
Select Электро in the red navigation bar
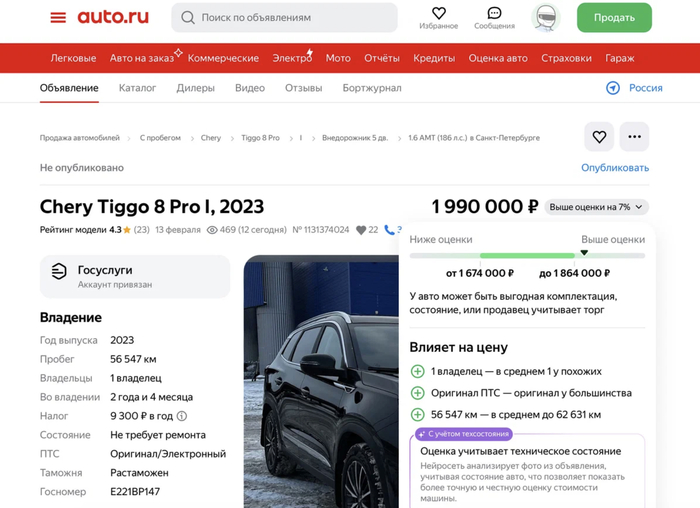(292, 58)
